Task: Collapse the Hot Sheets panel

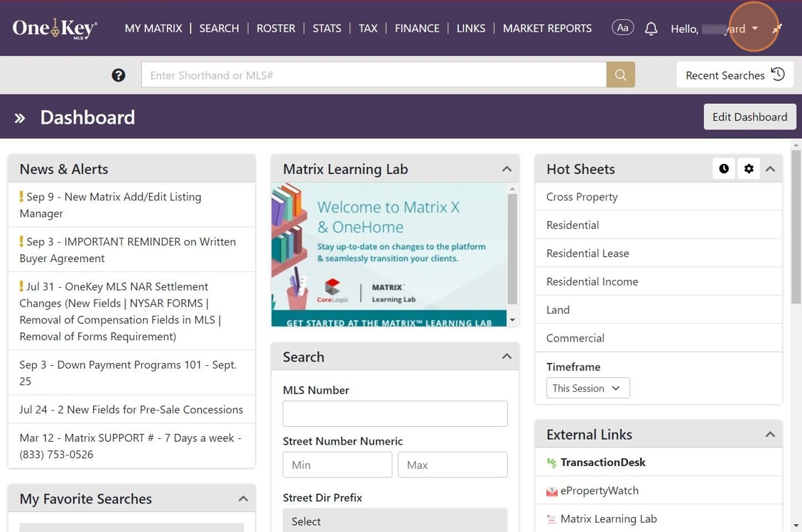Action: 770,169
